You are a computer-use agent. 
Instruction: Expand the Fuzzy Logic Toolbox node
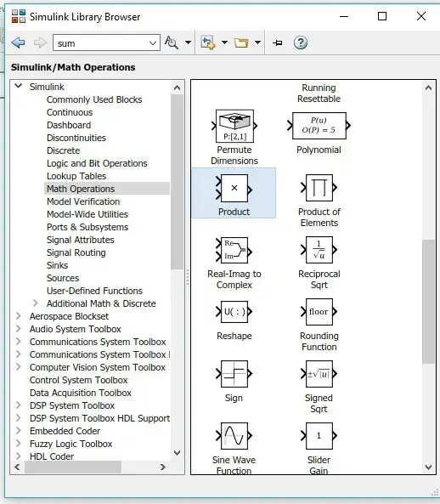[19, 444]
